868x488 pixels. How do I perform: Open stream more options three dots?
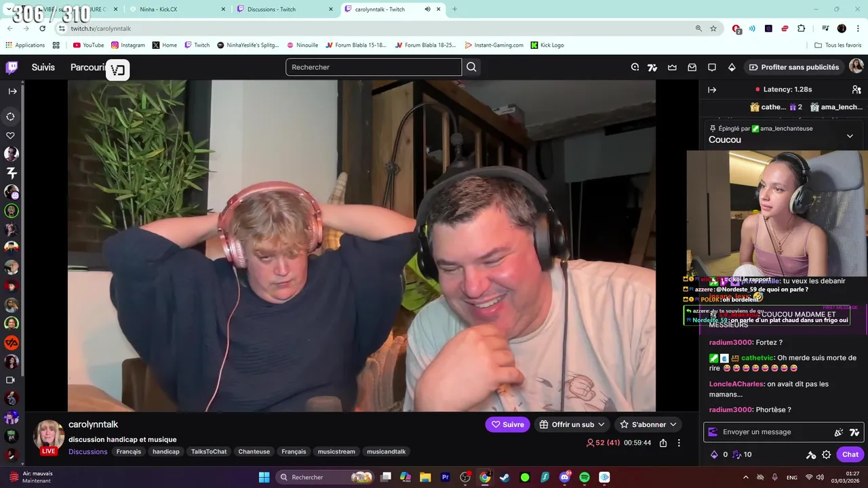click(x=679, y=443)
